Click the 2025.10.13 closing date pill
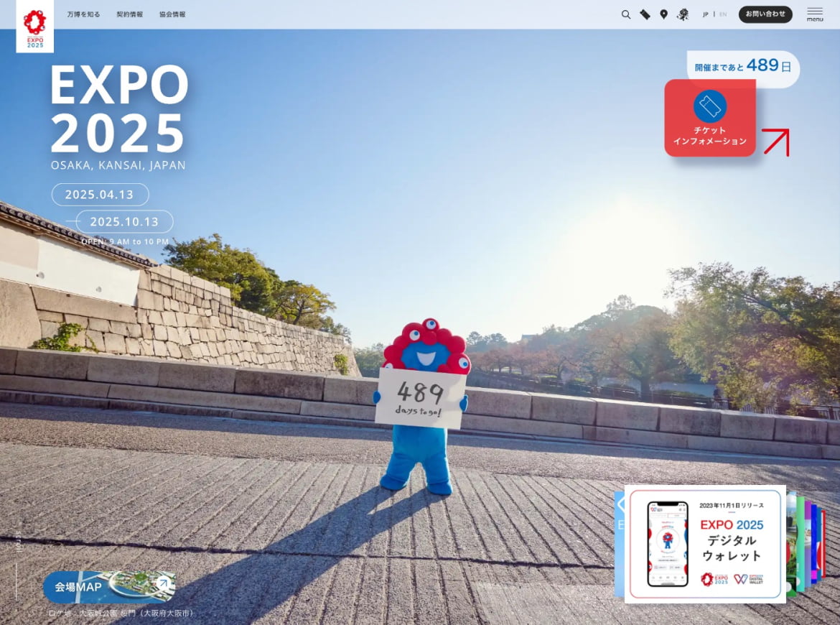The width and height of the screenshot is (840, 625). pos(124,221)
